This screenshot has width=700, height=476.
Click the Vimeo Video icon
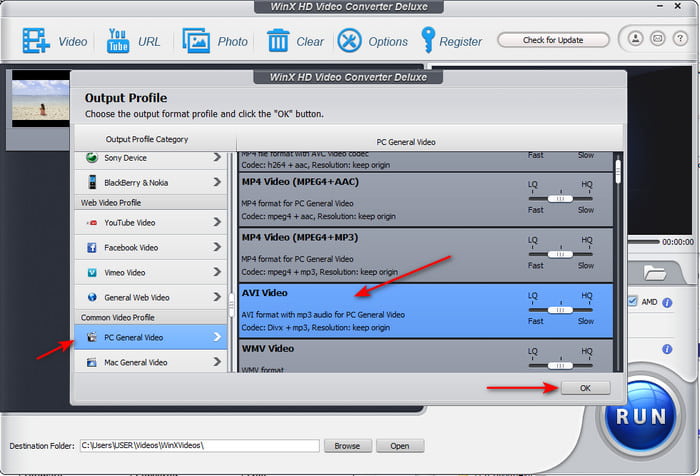point(92,272)
